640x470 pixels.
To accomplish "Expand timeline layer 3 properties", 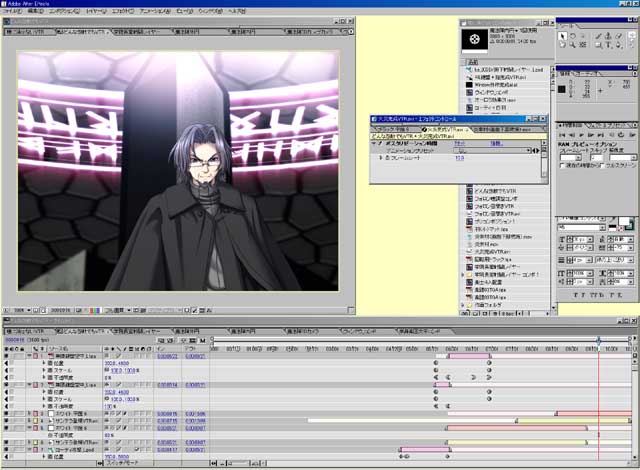I will coord(29,414).
